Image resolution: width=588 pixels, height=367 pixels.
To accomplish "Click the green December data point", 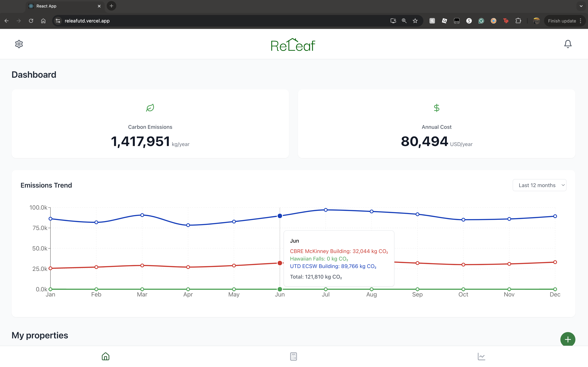I will (x=555, y=289).
